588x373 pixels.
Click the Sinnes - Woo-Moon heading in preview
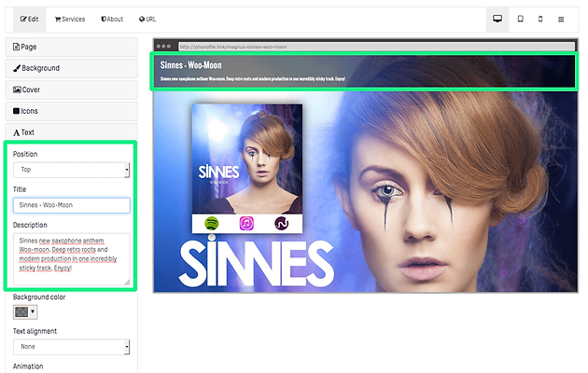(x=191, y=65)
